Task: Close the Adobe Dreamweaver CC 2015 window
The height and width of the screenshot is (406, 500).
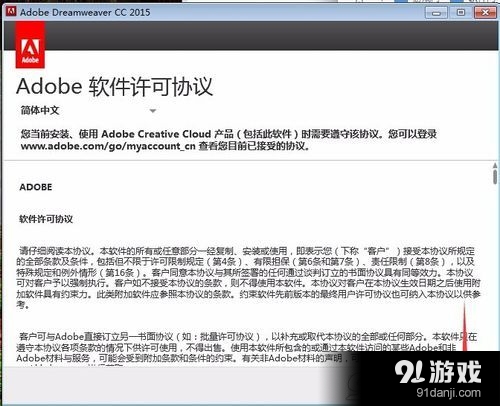Action: [485, 13]
